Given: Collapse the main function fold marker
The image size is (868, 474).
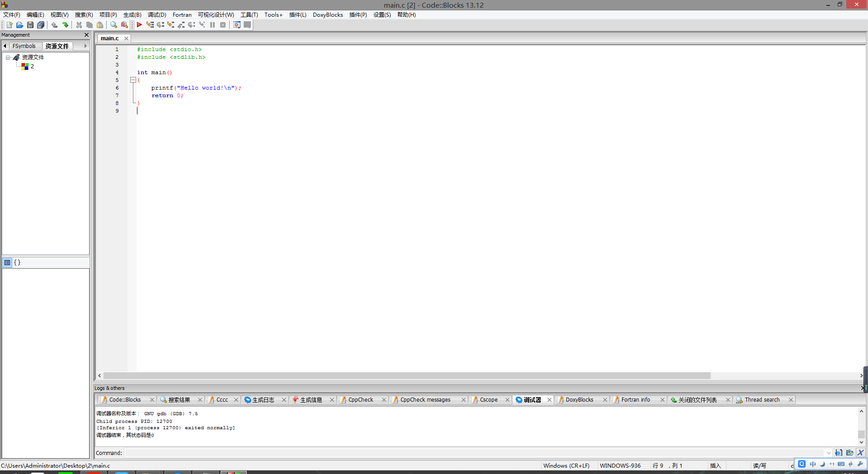Looking at the screenshot, I should click(133, 80).
